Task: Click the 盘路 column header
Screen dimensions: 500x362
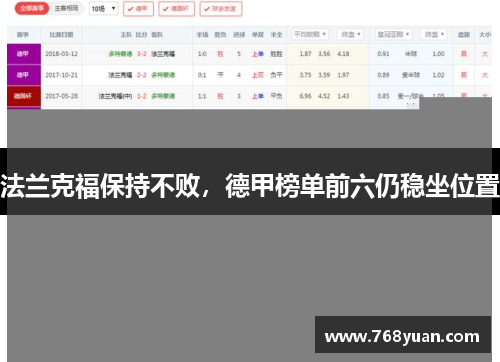Action: tap(464, 35)
